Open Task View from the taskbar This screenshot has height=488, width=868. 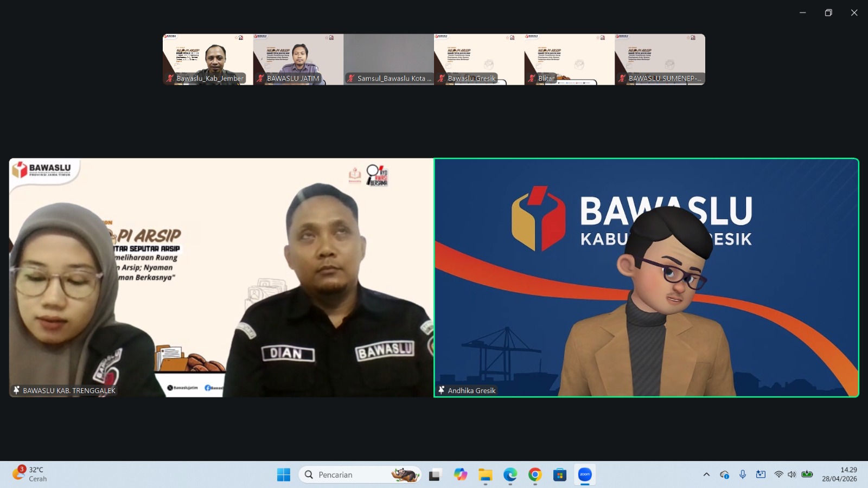[x=435, y=475]
